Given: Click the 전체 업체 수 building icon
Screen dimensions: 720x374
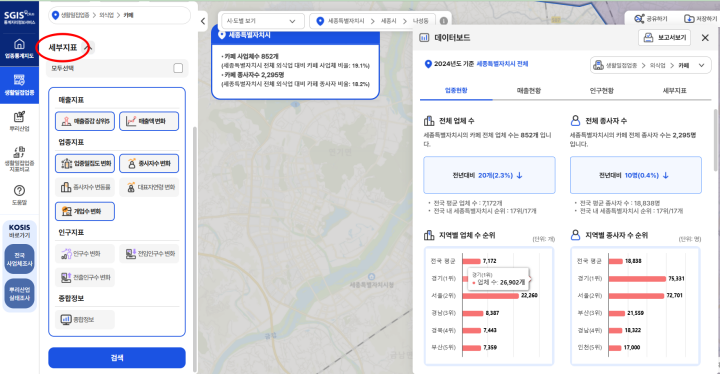Looking at the screenshot, I should (x=429, y=121).
